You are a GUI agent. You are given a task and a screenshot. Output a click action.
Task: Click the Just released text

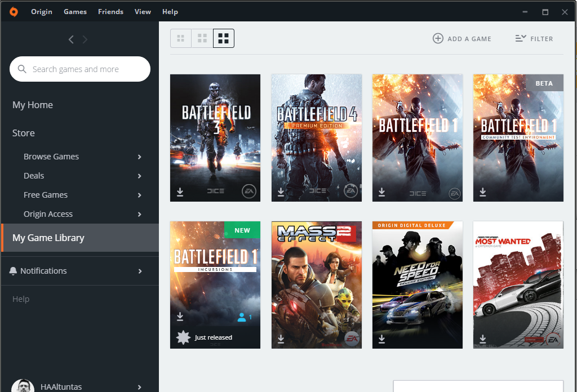coord(214,337)
